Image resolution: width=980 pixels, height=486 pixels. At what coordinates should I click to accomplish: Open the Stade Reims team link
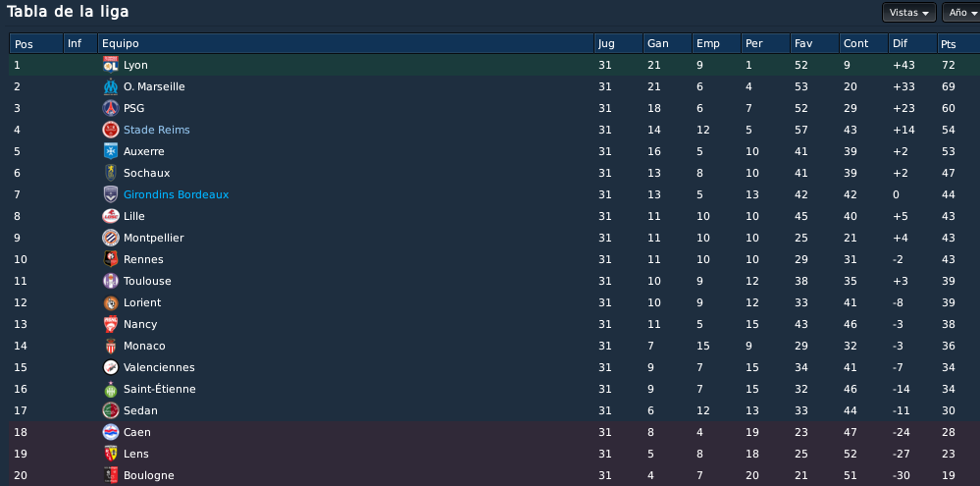[156, 130]
